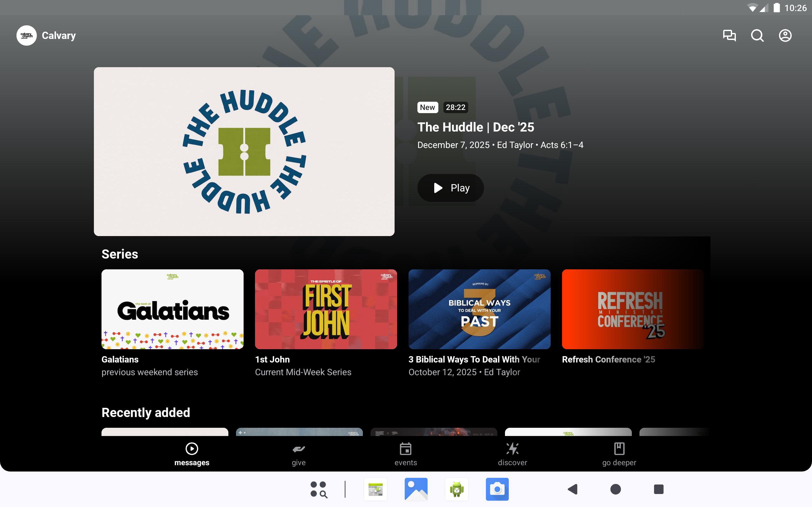
Task: Open the app drawer search icon
Action: (318, 489)
